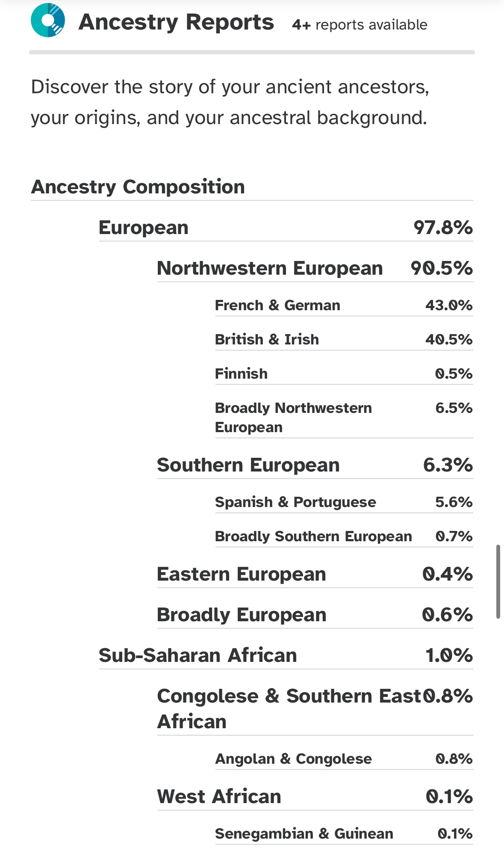
Task: Click the vertical scrollbar thumb
Action: click(498, 581)
